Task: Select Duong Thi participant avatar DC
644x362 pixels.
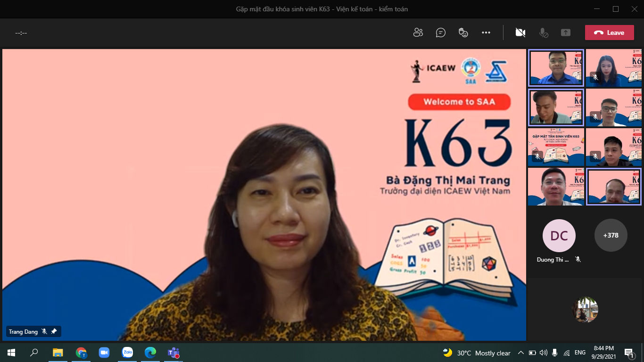Action: [x=559, y=236]
